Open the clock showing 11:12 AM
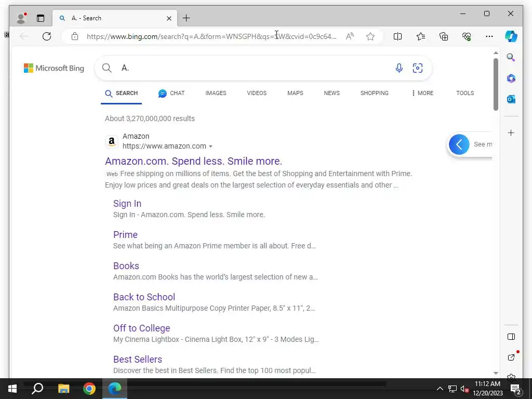The width and height of the screenshot is (532, 399). (488, 389)
